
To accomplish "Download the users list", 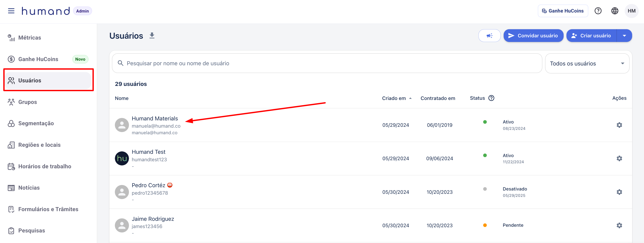I will [x=152, y=36].
